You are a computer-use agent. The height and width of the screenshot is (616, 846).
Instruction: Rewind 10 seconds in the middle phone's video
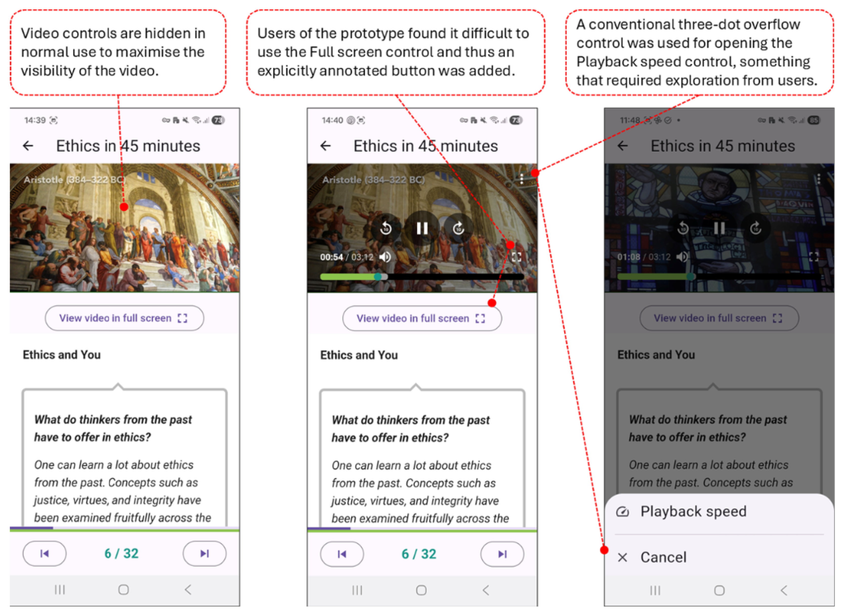tap(386, 228)
